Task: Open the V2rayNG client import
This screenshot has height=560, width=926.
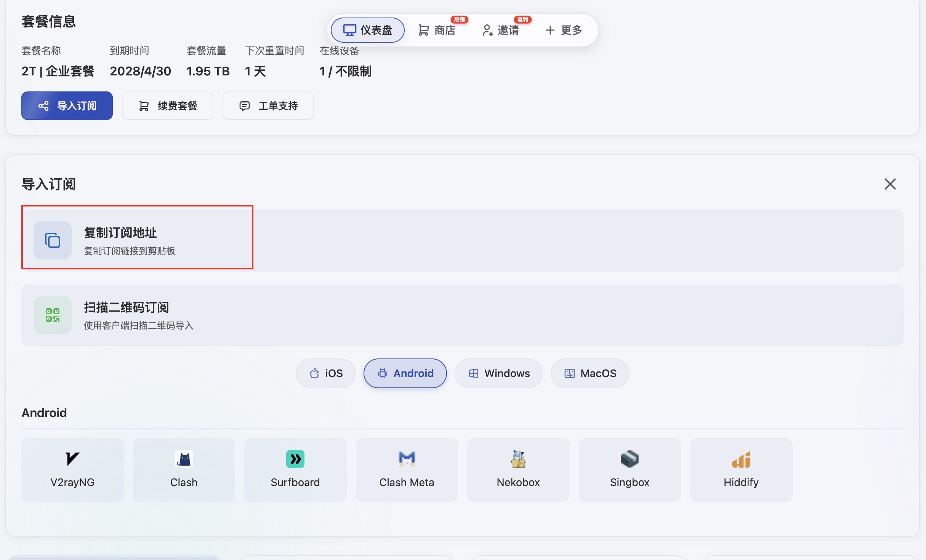Action: tap(72, 469)
